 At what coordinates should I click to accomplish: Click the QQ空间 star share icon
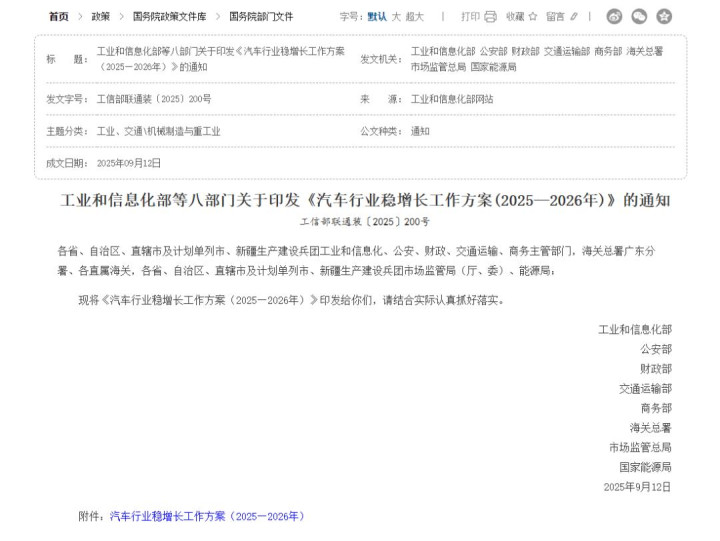pyautogui.click(x=664, y=17)
